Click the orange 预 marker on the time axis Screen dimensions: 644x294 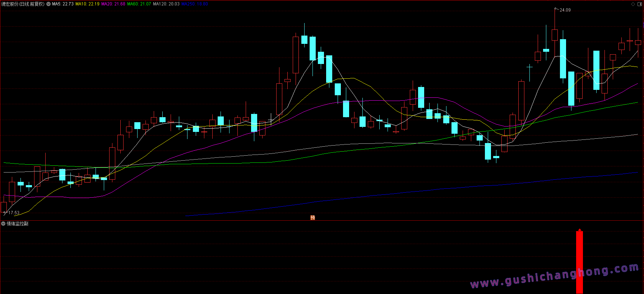point(312,217)
